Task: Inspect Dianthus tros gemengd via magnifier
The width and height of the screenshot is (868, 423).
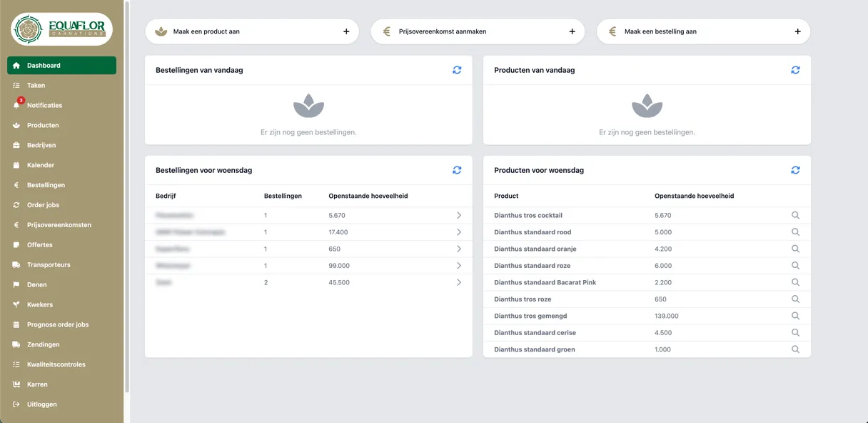Action: pos(795,316)
